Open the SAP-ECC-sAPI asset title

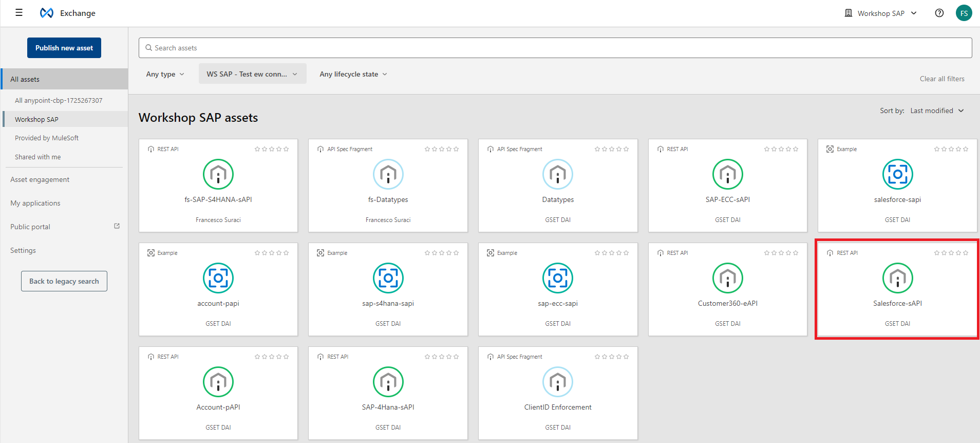728,199
